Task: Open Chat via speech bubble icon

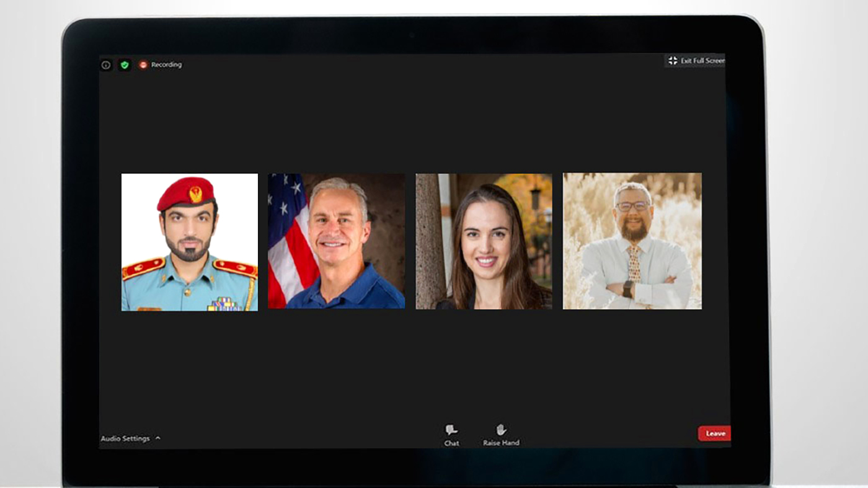Action: click(x=451, y=430)
